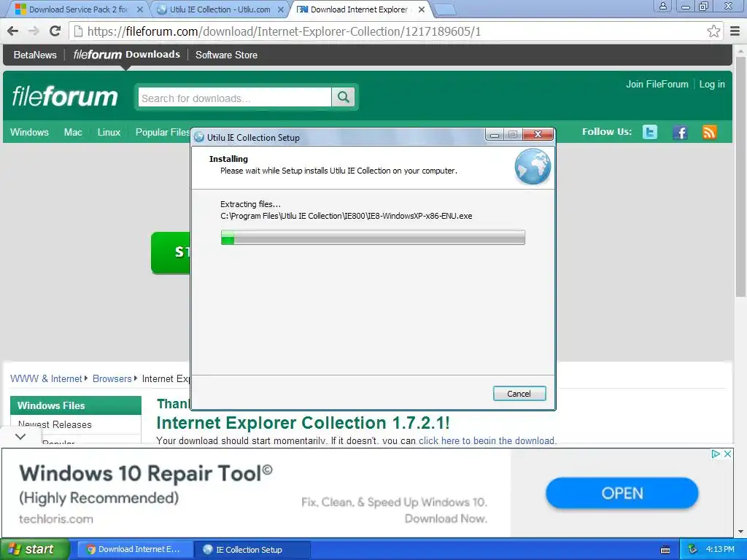Open the keyboard icon in the system tray
747x560 pixels.
click(x=665, y=550)
